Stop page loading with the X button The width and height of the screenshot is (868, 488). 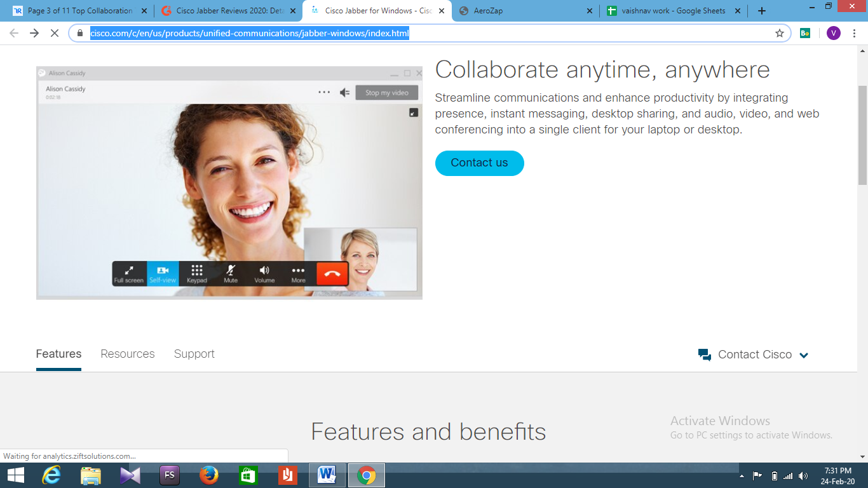click(55, 33)
